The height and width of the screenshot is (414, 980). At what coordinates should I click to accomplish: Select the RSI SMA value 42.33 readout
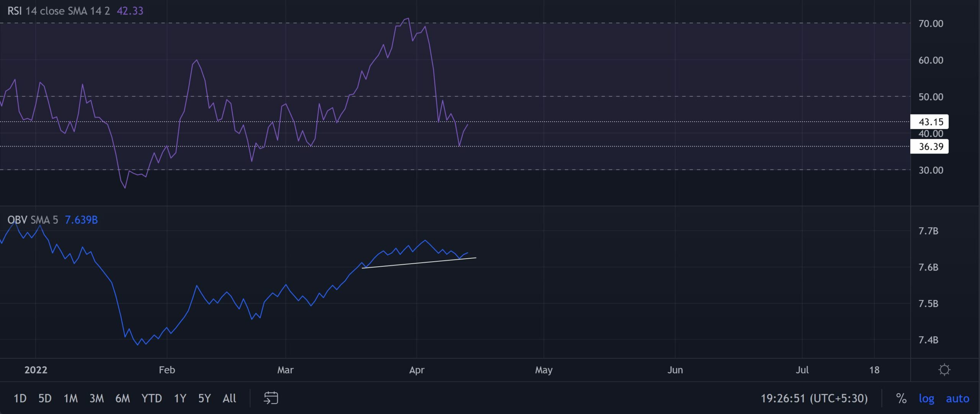(130, 11)
